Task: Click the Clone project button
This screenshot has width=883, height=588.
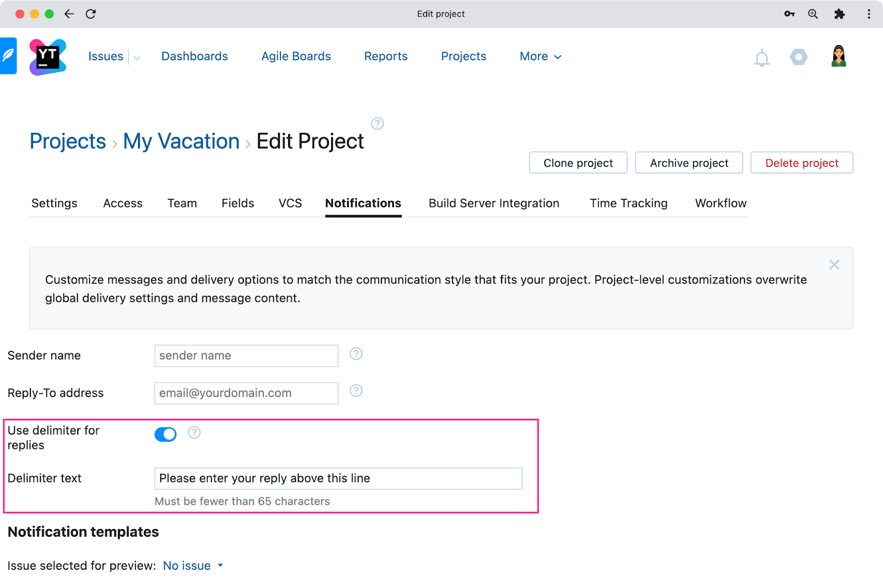Action: [578, 163]
